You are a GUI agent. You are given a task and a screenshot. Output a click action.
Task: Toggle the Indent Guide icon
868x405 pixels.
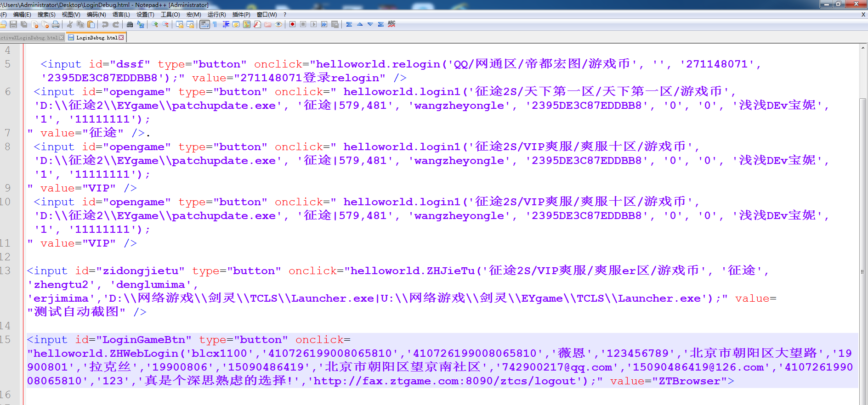tap(226, 24)
